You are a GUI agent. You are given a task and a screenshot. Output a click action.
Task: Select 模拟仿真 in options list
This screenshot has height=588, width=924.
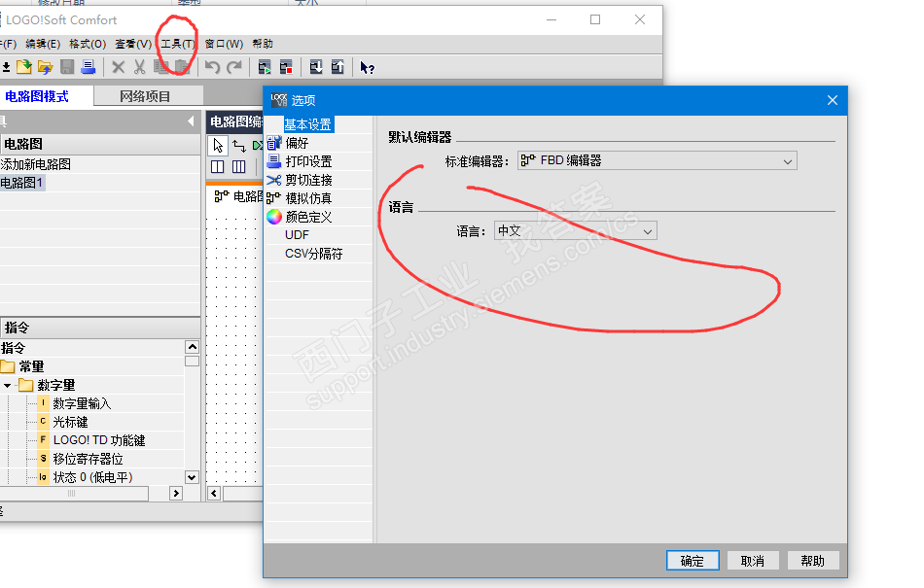(308, 198)
